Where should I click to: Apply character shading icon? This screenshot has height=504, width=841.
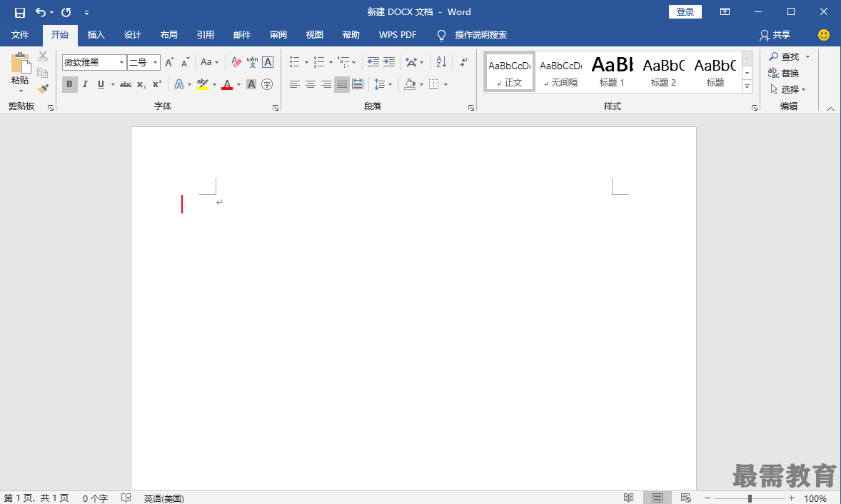[x=251, y=84]
